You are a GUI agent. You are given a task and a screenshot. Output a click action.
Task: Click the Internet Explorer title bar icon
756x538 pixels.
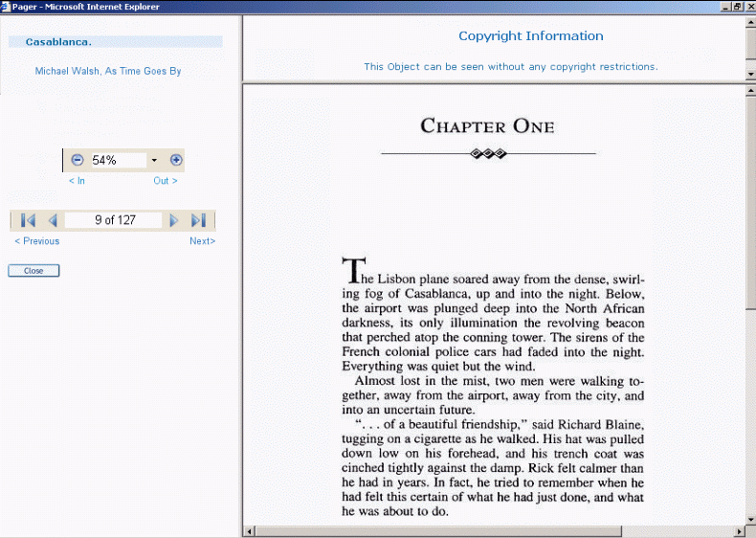pyautogui.click(x=6, y=7)
